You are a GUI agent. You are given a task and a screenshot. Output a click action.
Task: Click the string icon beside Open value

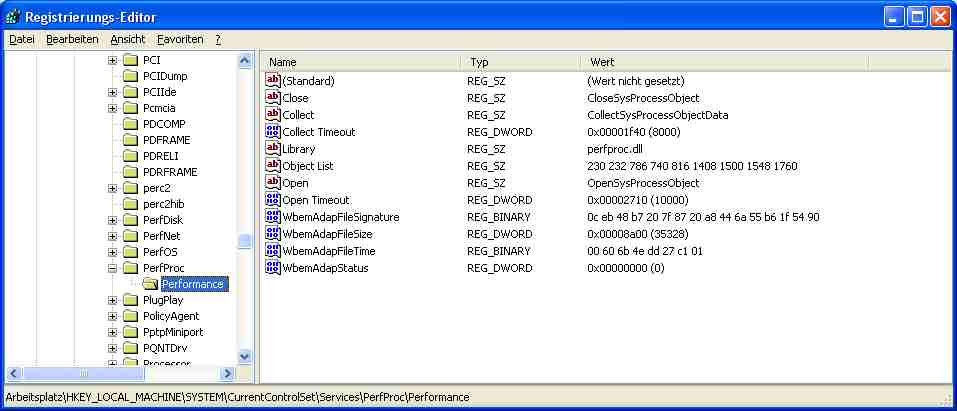(273, 183)
